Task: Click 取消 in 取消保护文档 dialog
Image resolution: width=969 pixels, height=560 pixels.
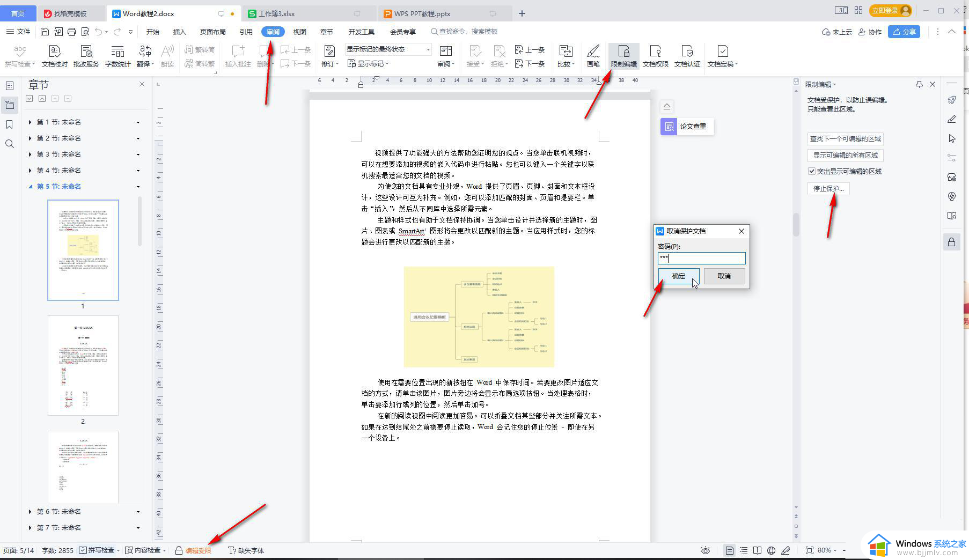Action: 724,276
